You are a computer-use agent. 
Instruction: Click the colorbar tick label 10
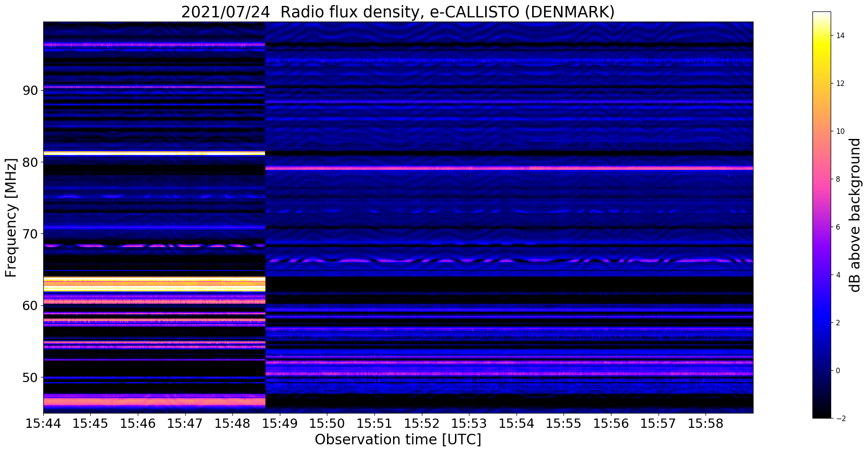coord(840,131)
